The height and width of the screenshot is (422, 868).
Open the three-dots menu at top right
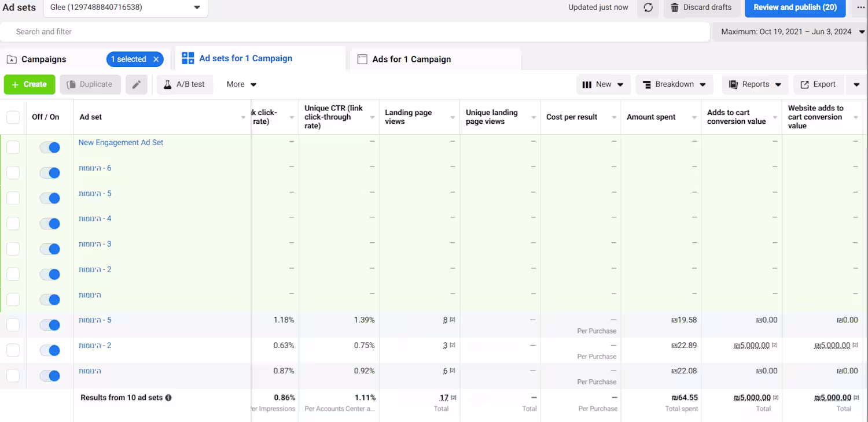tap(861, 8)
